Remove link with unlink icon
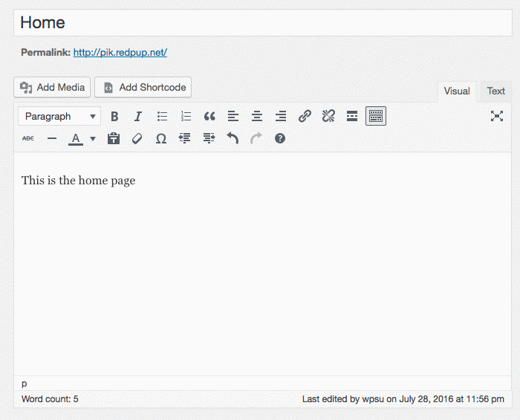 [x=328, y=117]
